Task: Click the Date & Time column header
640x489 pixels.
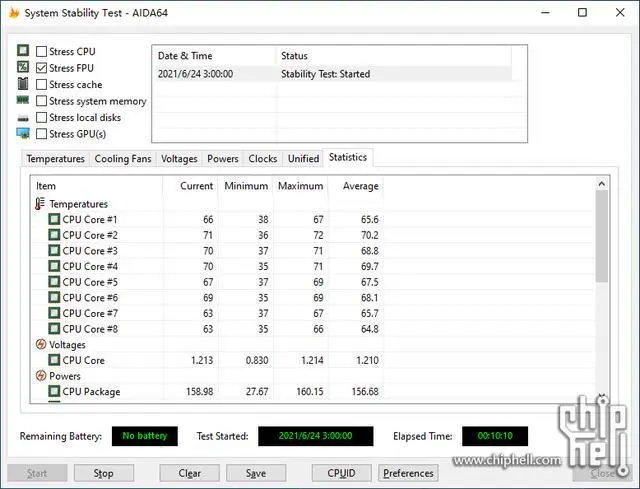Action: pos(215,56)
